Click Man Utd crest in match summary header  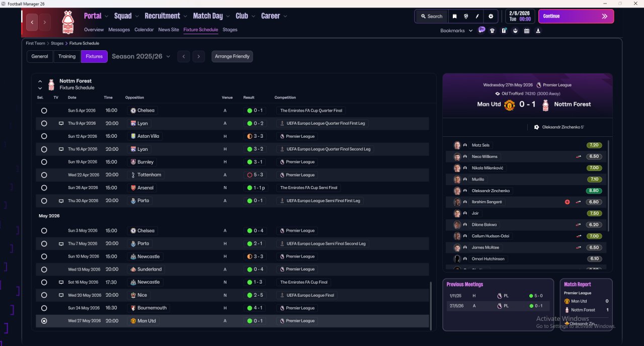coord(509,105)
